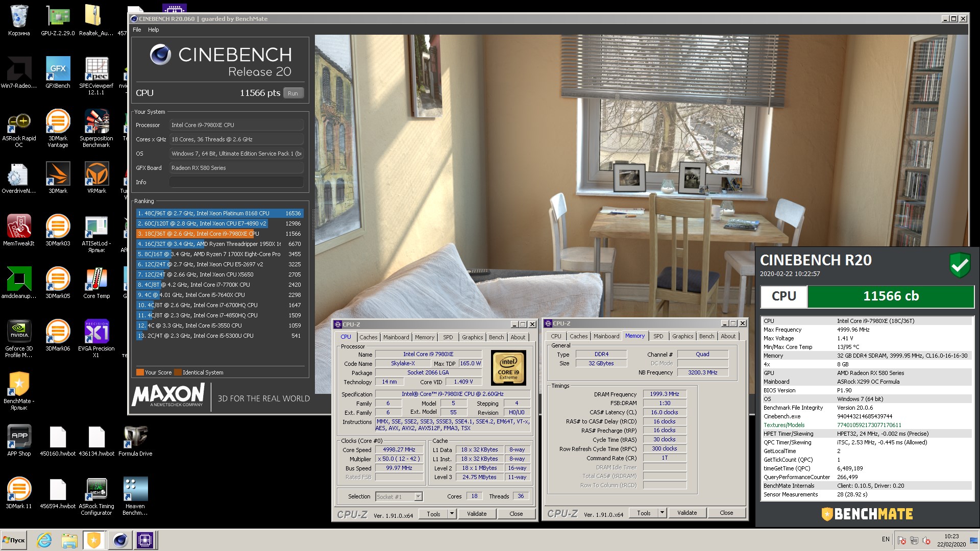The height and width of the screenshot is (551, 980).
Task: Click the BenchMate green shield checkmark
Action: (x=960, y=265)
